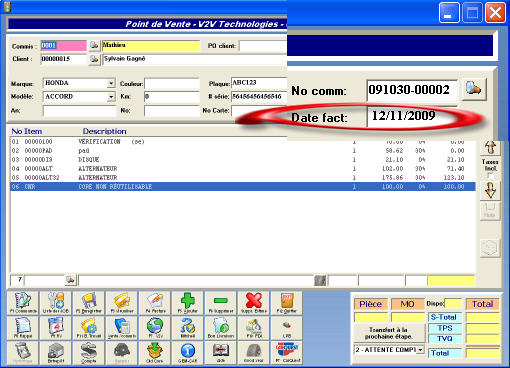Expand the Marque HONDA dropdown
The image size is (510, 368).
coord(111,83)
